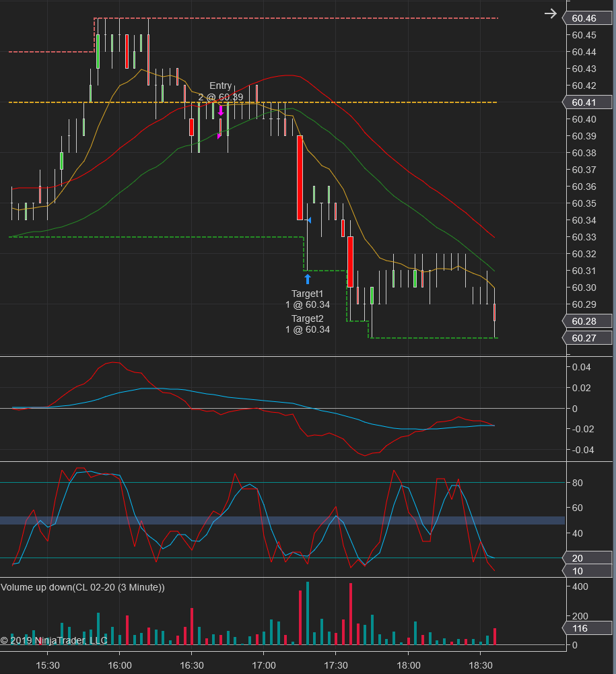Click the 60.38 price axis label

coord(584,153)
